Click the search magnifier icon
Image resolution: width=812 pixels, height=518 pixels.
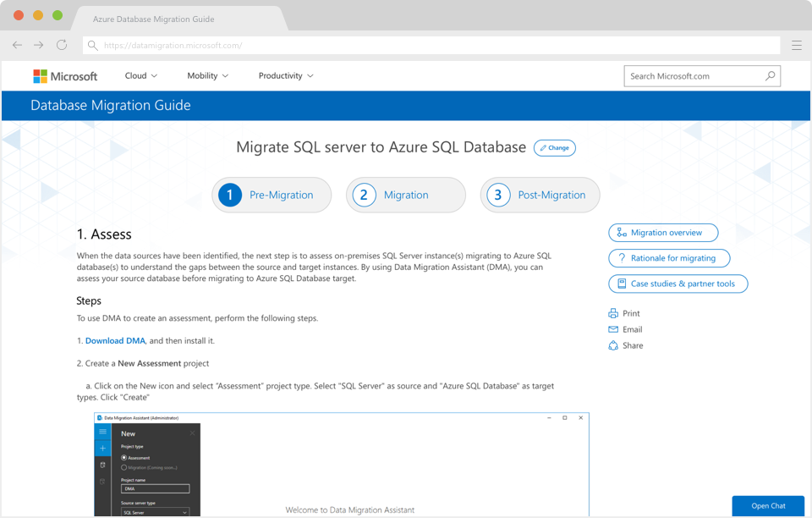(770, 76)
